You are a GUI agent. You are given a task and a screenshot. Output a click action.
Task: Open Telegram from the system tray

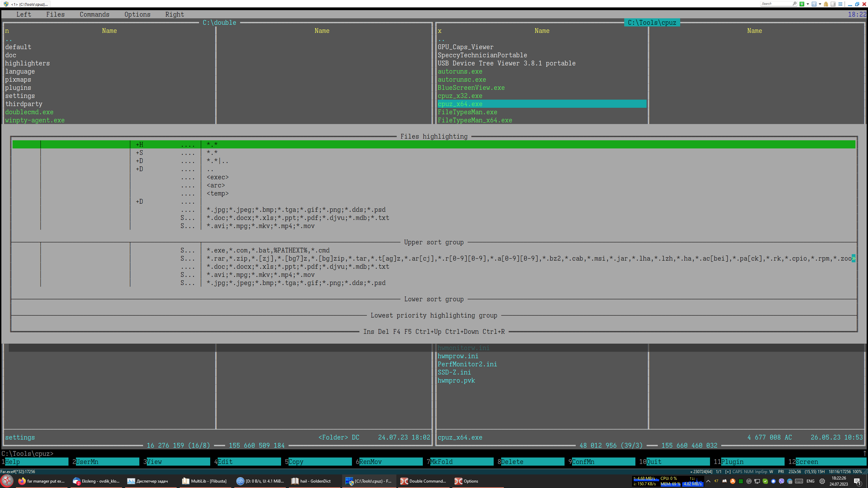pyautogui.click(x=773, y=481)
